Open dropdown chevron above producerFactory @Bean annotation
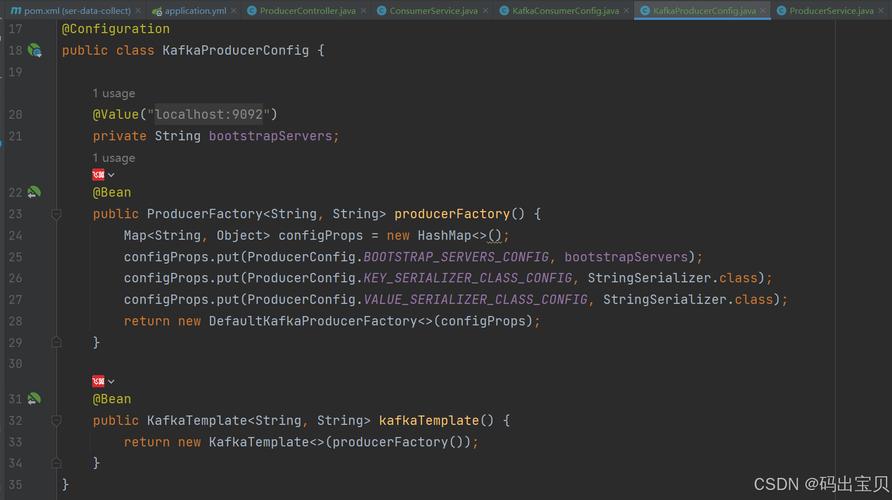 (111, 175)
